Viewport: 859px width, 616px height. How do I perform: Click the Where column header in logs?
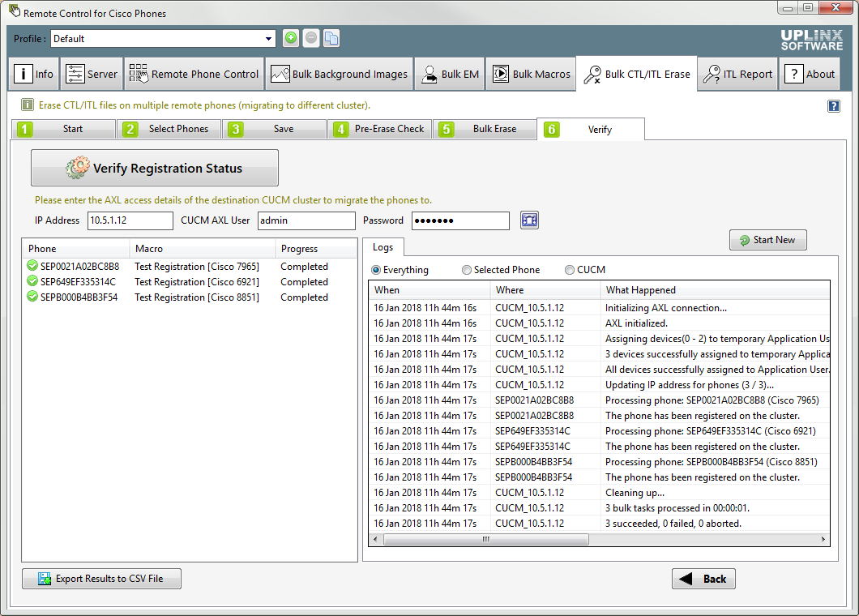point(545,290)
